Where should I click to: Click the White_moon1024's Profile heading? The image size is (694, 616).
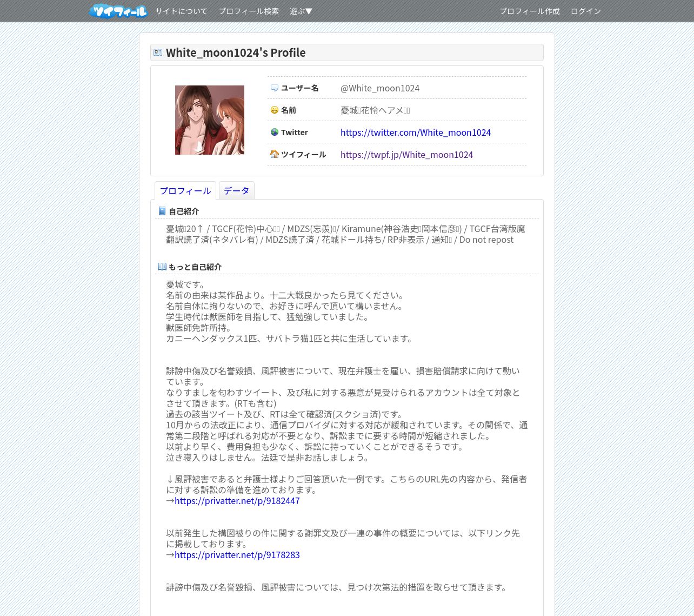pos(236,52)
